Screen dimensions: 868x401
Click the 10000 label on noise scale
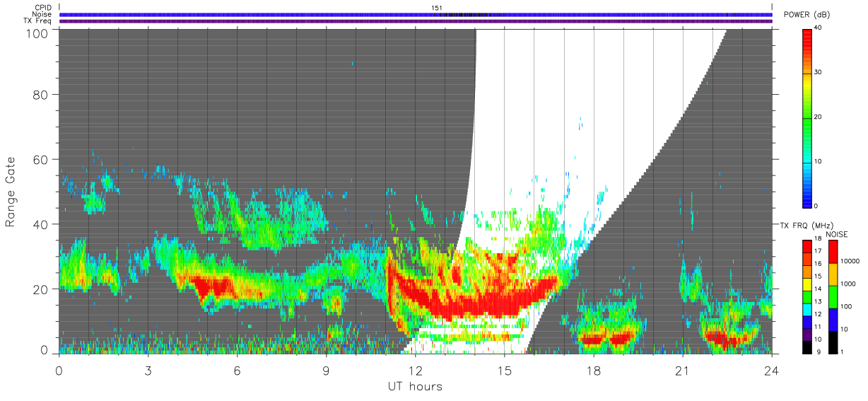click(851, 261)
